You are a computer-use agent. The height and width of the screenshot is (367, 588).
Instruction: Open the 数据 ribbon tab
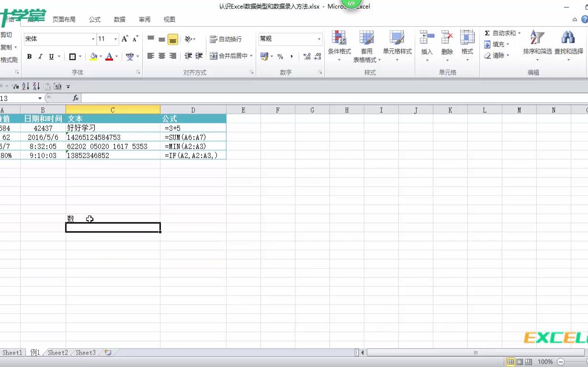[x=120, y=19]
